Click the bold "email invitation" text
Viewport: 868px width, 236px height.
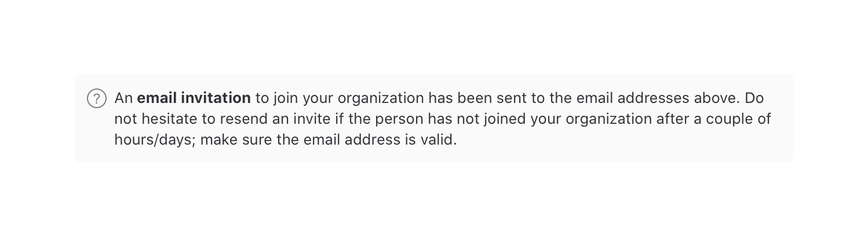tap(194, 98)
